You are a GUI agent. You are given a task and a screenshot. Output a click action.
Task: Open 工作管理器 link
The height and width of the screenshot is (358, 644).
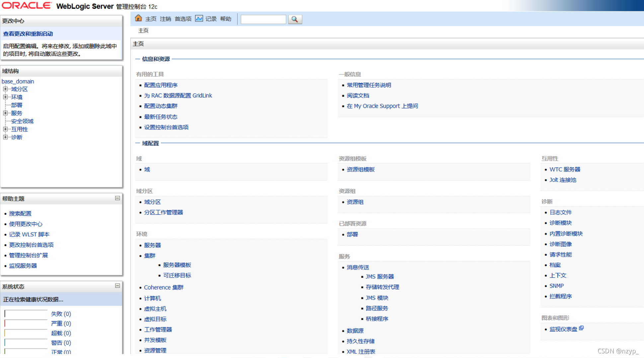point(158,329)
